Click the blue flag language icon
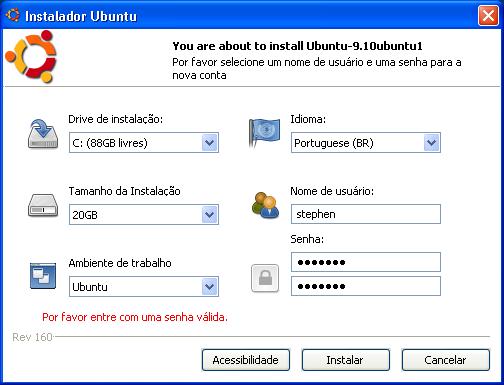Screen dimensions: 504x385 pyautogui.click(x=265, y=133)
